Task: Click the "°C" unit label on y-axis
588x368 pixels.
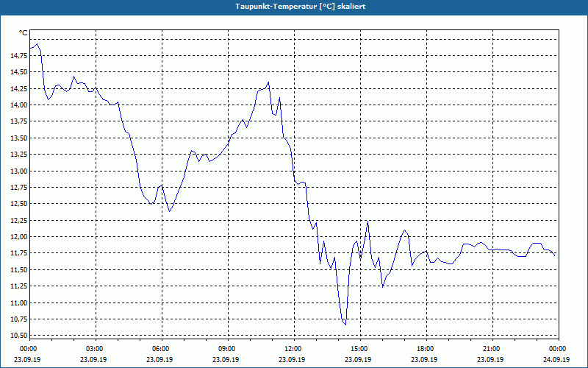Action: point(23,33)
